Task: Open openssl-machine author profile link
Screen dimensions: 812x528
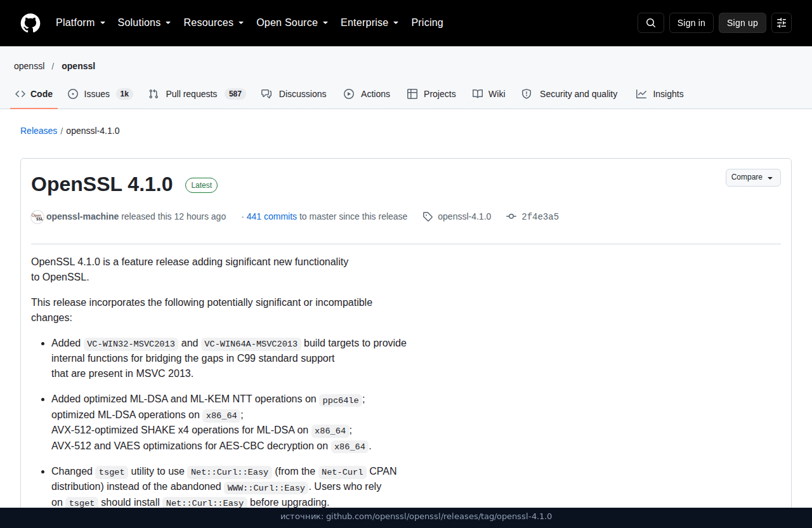Action: click(82, 216)
